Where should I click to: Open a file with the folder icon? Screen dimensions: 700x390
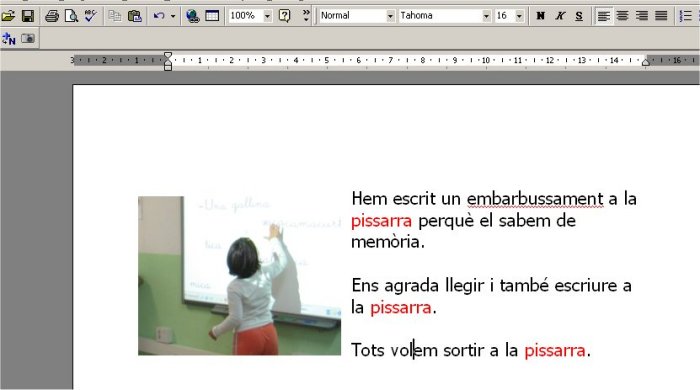pyautogui.click(x=8, y=16)
